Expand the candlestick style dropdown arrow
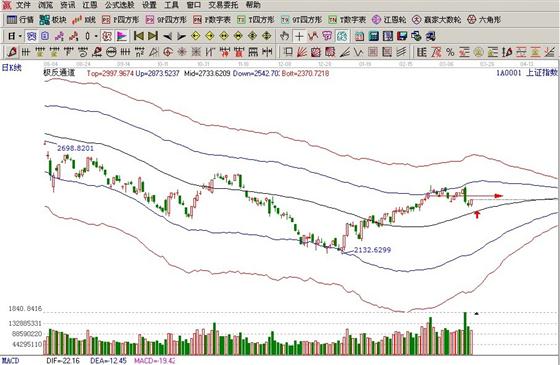Image resolution: width=560 pixels, height=365 pixels. (96, 36)
